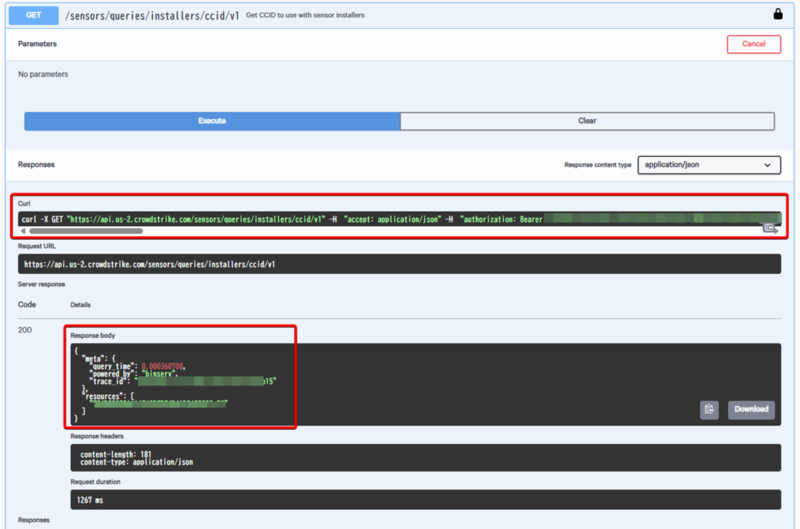800x529 pixels.
Task: Copy the response body to clipboard
Action: [709, 409]
